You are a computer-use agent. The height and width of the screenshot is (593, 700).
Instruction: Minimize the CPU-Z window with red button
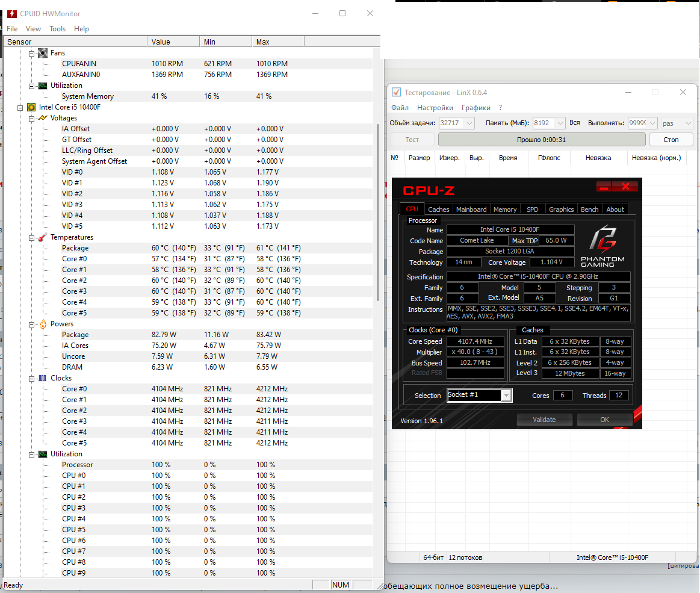604,187
